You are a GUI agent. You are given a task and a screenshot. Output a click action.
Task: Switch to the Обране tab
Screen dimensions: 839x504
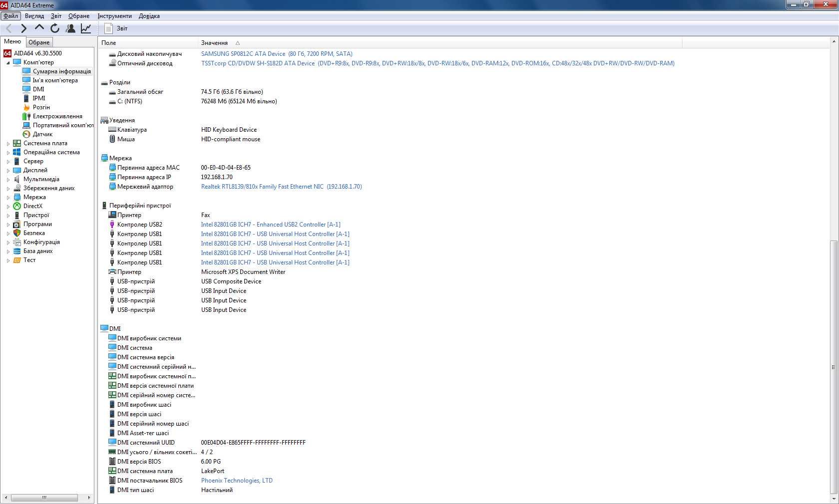point(39,42)
